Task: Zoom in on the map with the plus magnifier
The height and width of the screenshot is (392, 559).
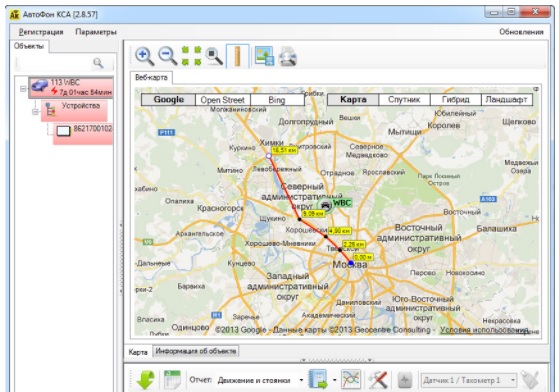Action: [145, 56]
